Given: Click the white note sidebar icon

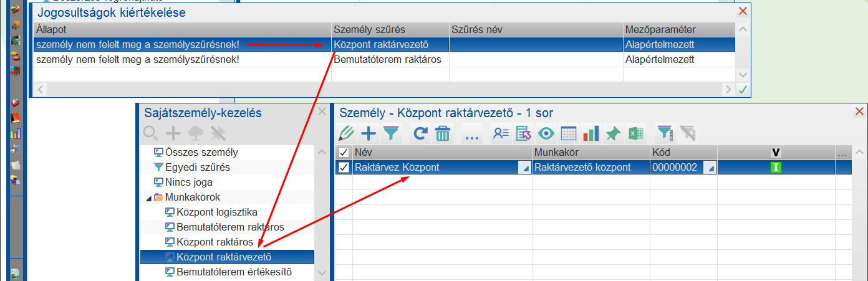Looking at the screenshot, I should point(16,164).
